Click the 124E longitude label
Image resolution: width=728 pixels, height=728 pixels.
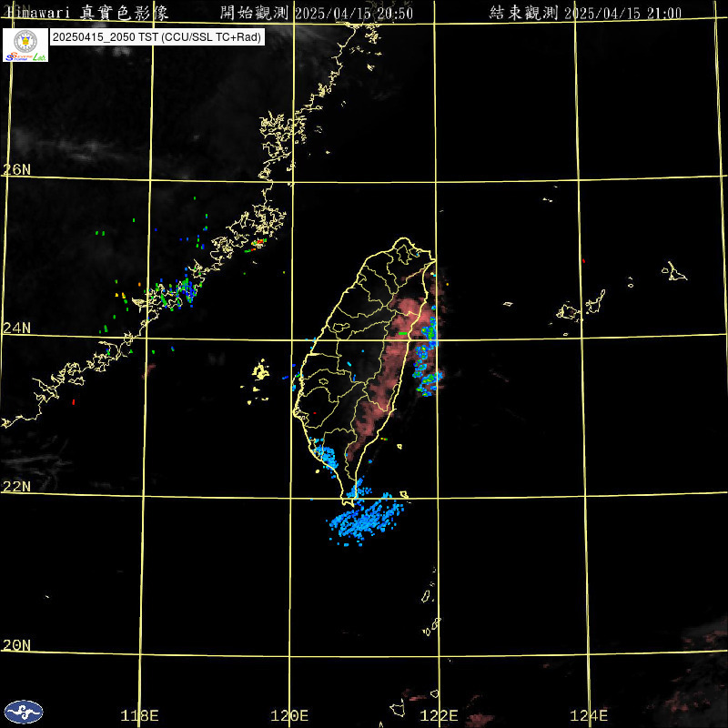(x=591, y=715)
